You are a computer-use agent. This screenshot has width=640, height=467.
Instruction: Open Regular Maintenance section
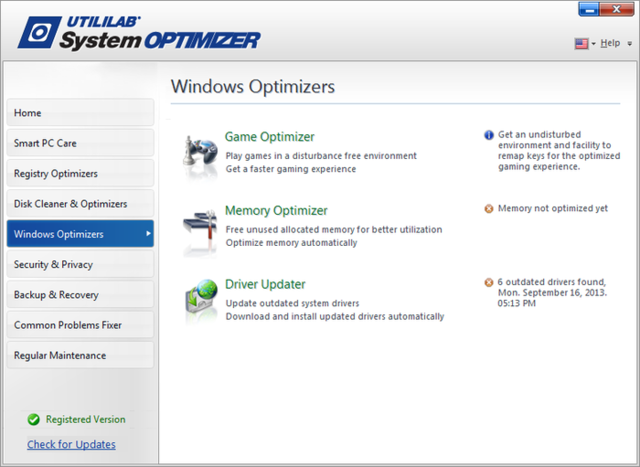pos(80,355)
